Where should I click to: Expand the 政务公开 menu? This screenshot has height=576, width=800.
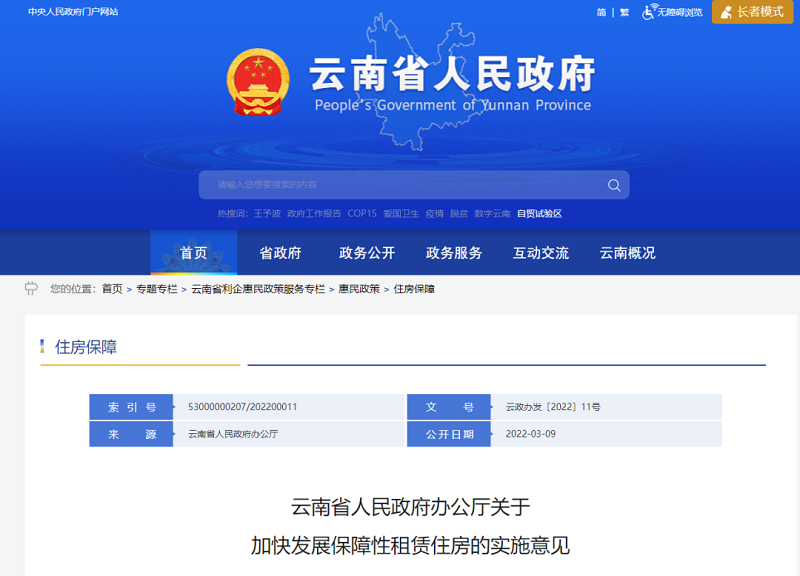367,253
